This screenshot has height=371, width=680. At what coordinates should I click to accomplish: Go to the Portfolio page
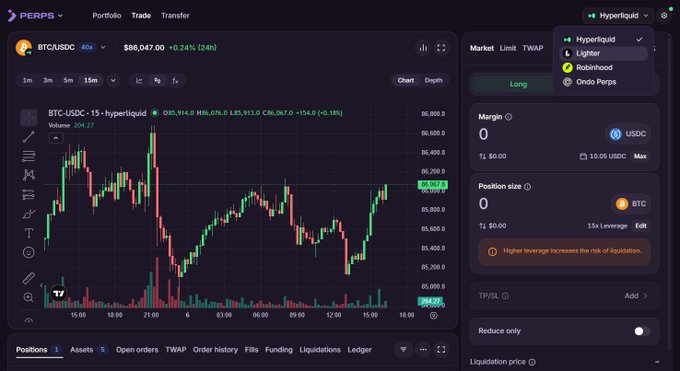107,16
